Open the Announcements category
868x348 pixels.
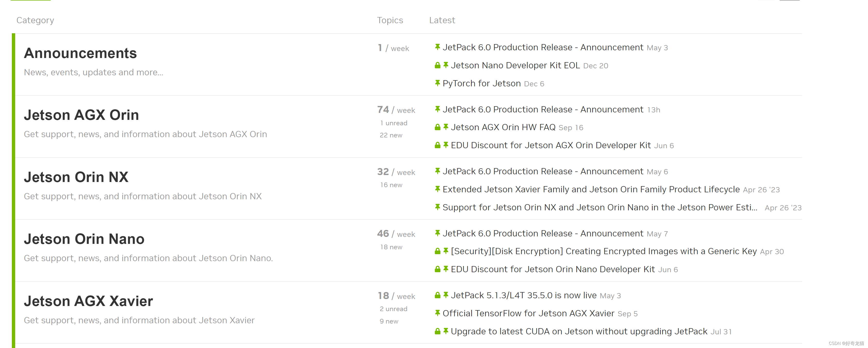click(80, 53)
